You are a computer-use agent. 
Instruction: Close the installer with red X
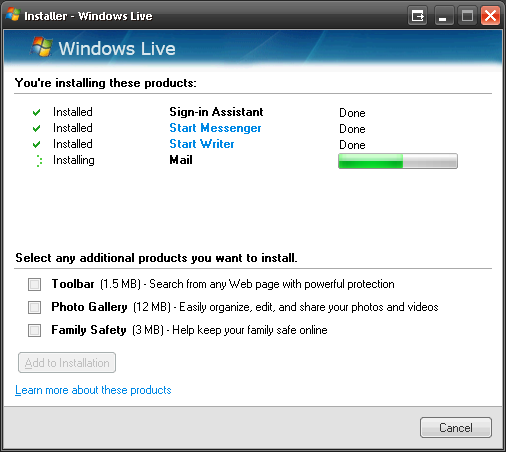click(x=490, y=16)
